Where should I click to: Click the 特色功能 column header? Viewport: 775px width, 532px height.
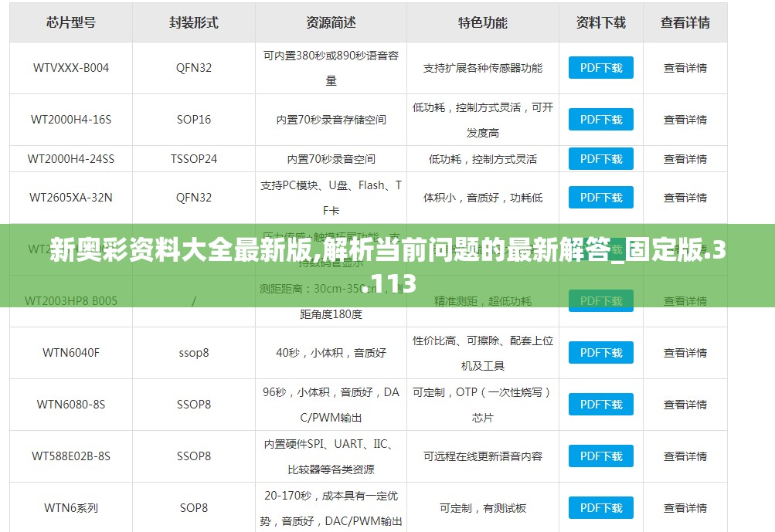coord(483,22)
